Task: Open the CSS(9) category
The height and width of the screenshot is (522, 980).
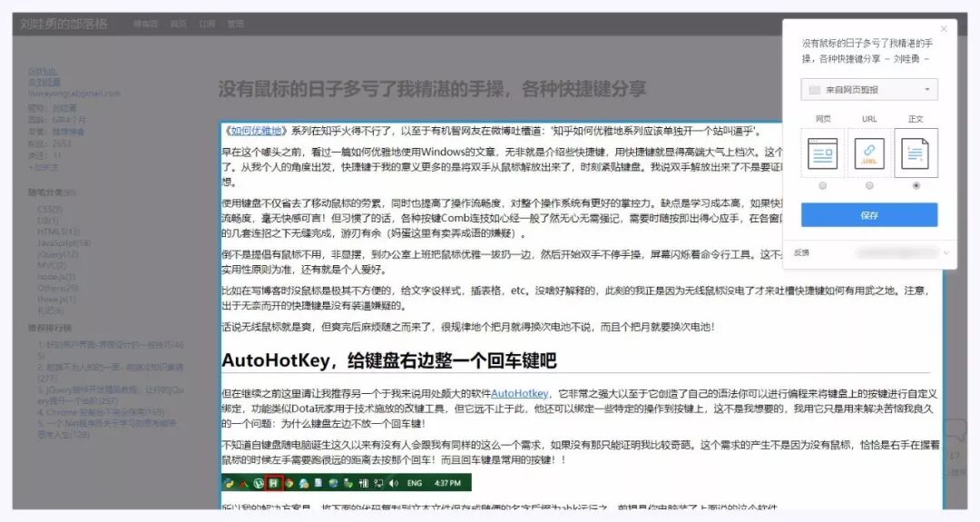Action: [50, 209]
